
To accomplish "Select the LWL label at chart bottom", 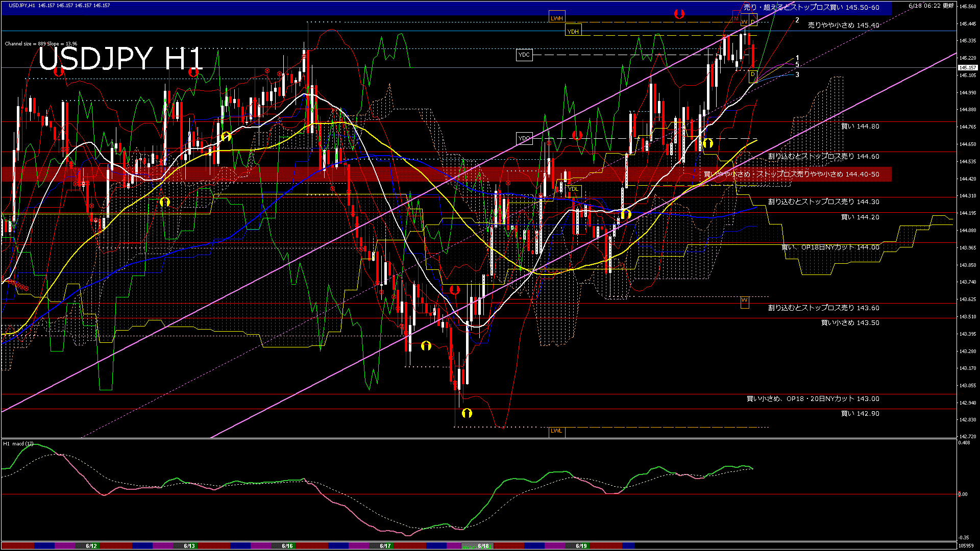I will click(x=556, y=431).
